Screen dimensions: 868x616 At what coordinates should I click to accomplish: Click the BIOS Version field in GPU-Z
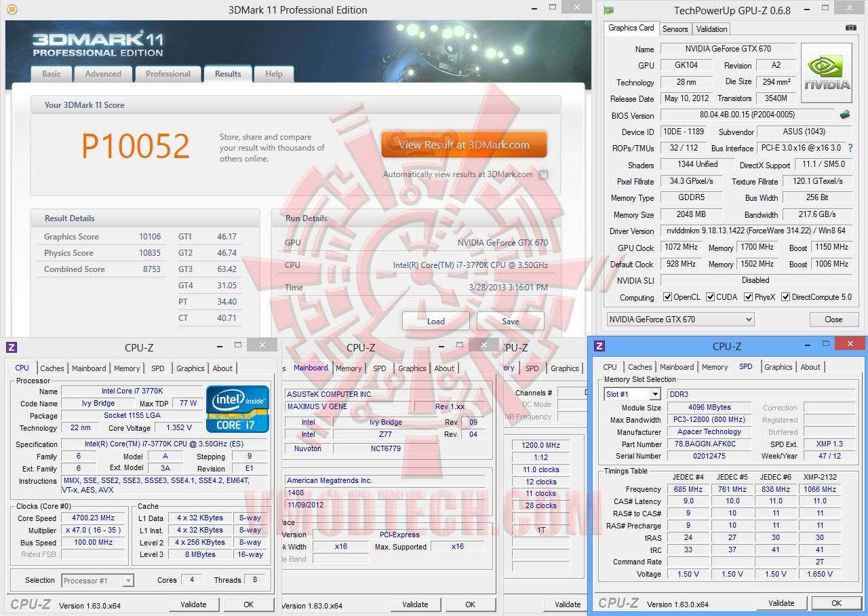pyautogui.click(x=747, y=115)
